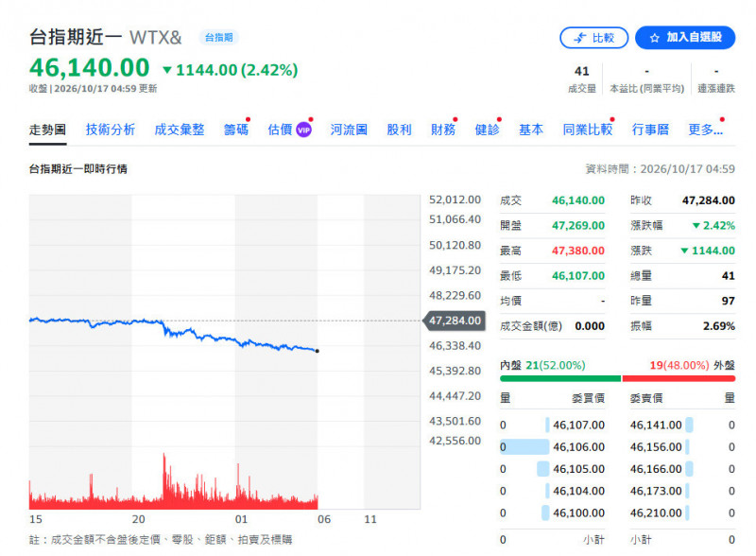Click bid price 46,104.00
The image size is (756, 556).
(578, 492)
